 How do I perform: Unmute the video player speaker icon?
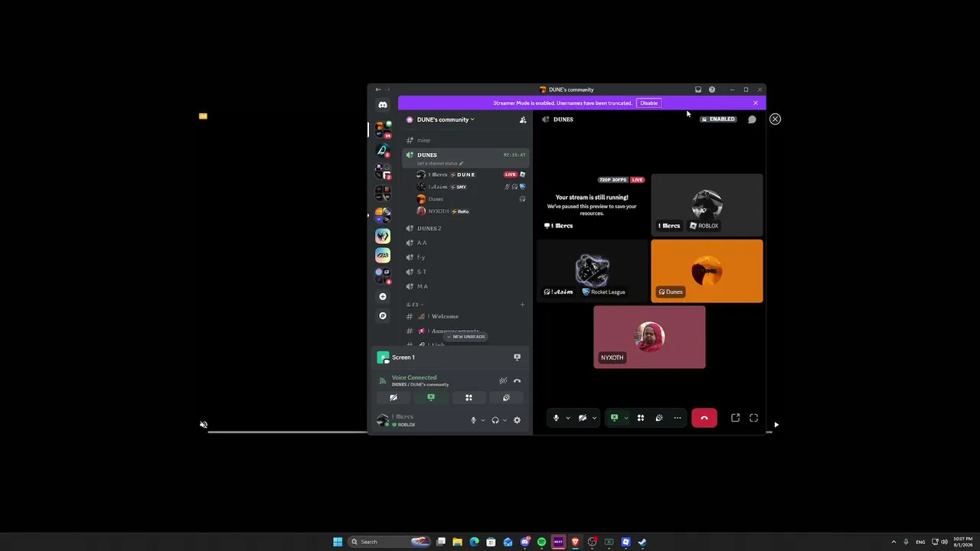[x=204, y=425]
